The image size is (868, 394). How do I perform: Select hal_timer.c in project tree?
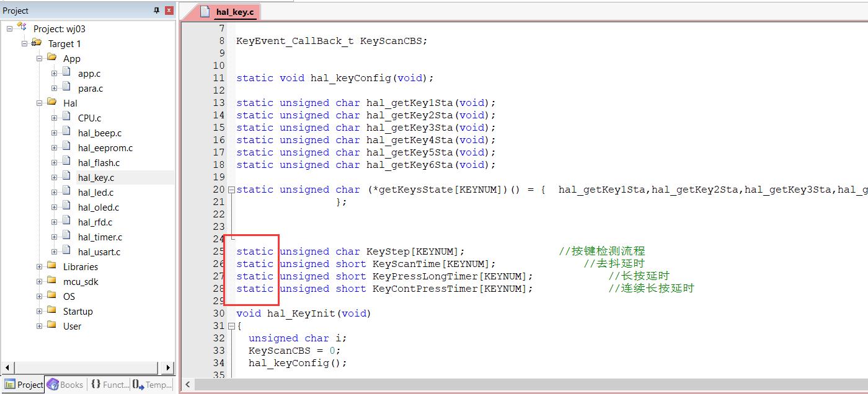(100, 237)
